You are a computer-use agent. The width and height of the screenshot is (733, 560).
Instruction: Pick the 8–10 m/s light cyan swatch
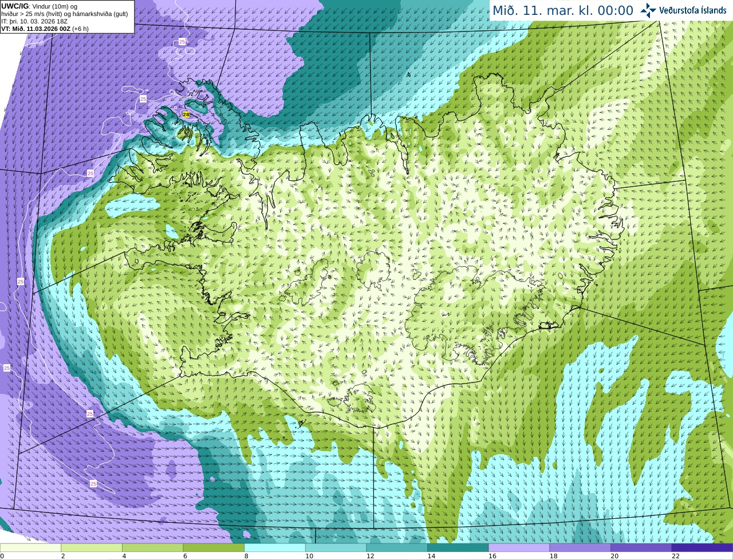coord(275,547)
